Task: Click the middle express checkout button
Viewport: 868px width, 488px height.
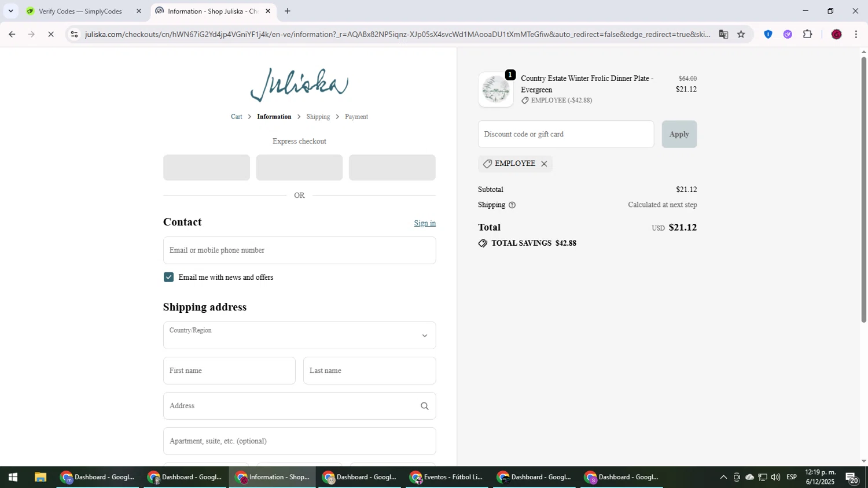Action: tap(299, 168)
